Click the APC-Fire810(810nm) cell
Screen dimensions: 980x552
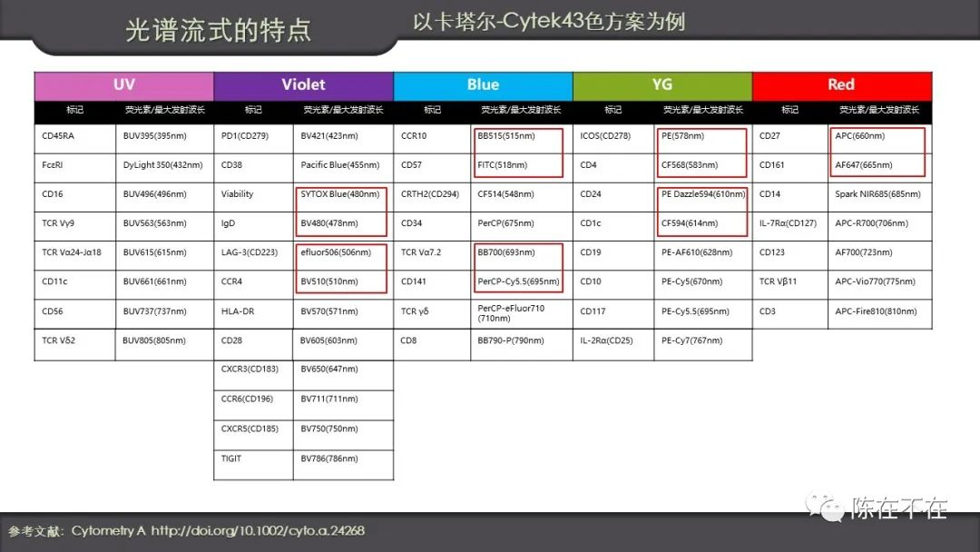pos(876,311)
